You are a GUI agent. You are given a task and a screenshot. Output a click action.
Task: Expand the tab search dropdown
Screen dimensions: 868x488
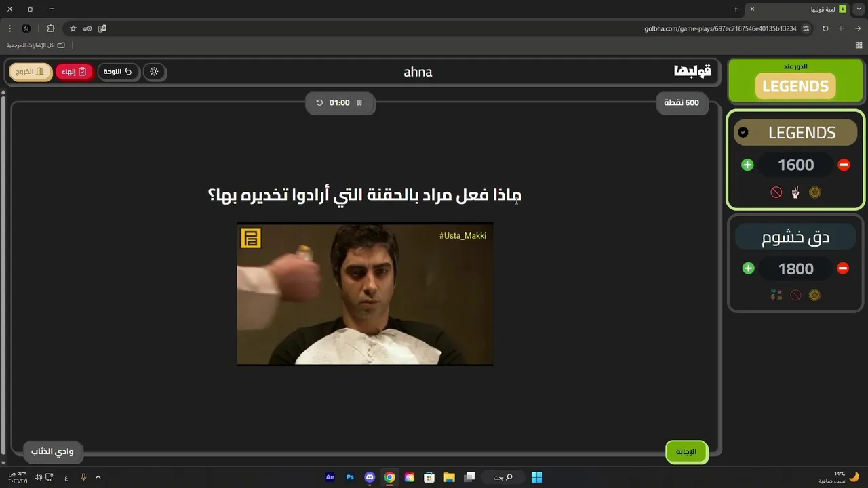(x=859, y=9)
